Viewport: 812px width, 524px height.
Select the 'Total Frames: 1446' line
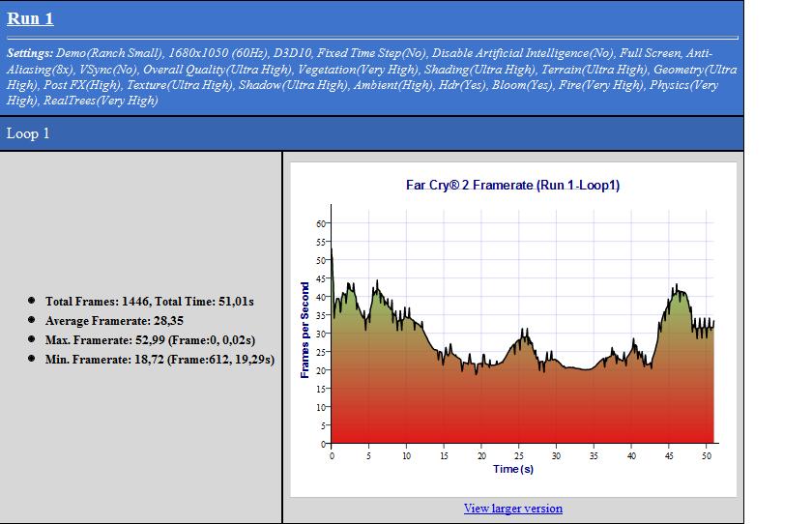(149, 302)
